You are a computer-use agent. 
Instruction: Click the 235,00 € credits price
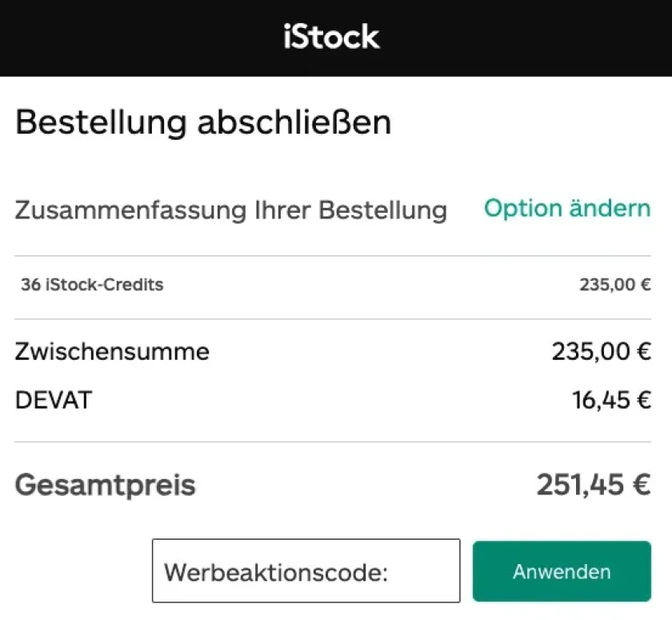pyautogui.click(x=616, y=284)
